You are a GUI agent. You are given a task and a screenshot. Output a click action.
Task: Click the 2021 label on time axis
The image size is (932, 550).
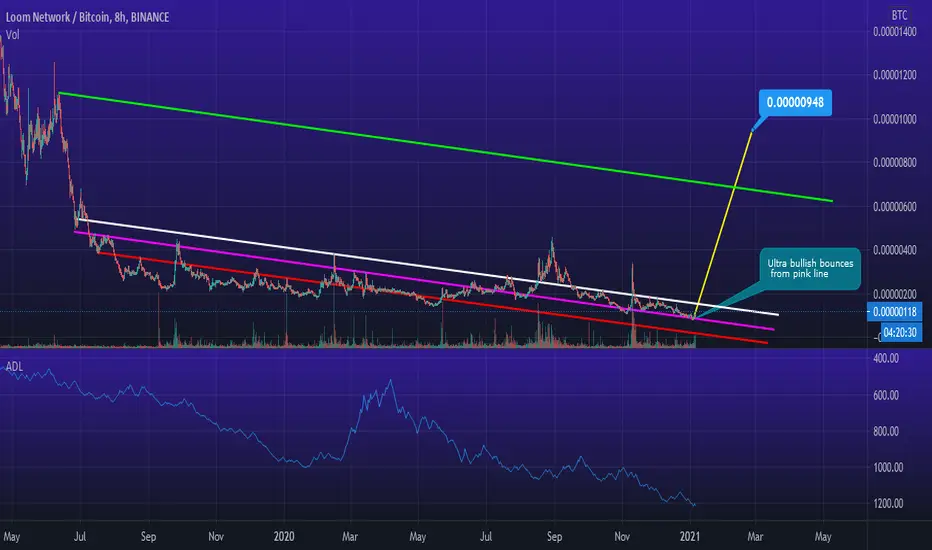pos(689,536)
